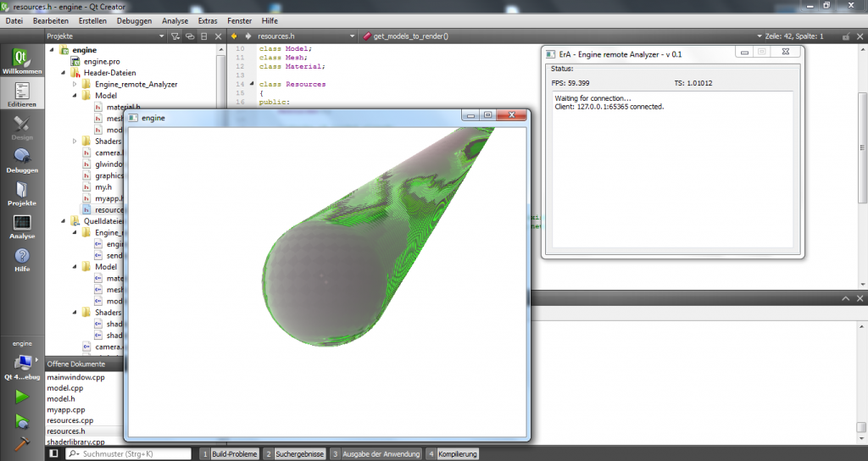Collapse the engine project root node

point(52,50)
